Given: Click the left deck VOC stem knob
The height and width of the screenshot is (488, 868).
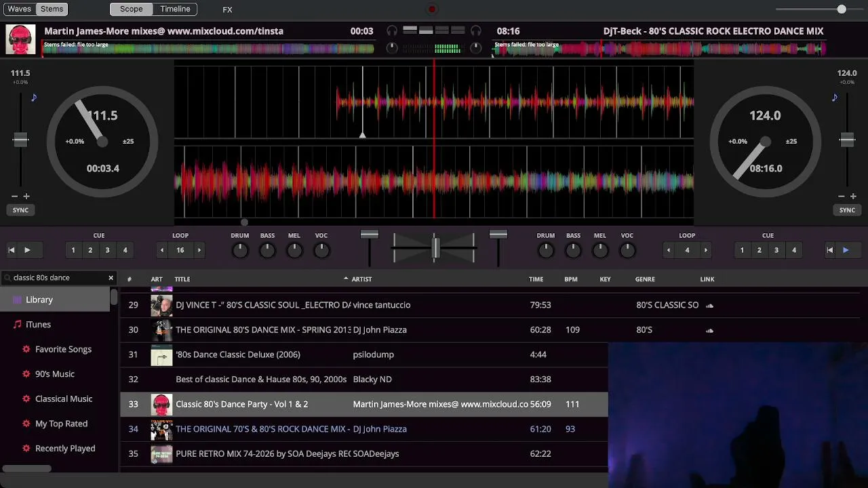Looking at the screenshot, I should point(321,251).
